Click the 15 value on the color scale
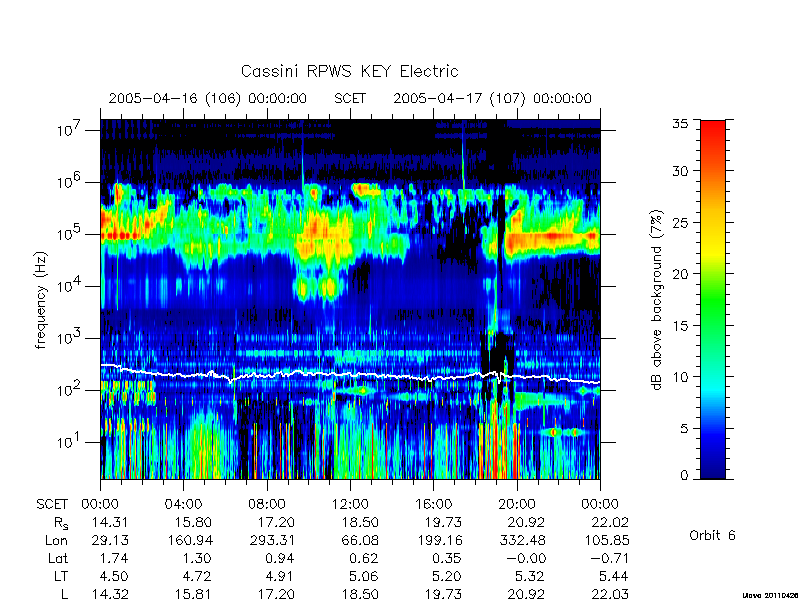The width and height of the screenshot is (800, 600). click(x=681, y=325)
